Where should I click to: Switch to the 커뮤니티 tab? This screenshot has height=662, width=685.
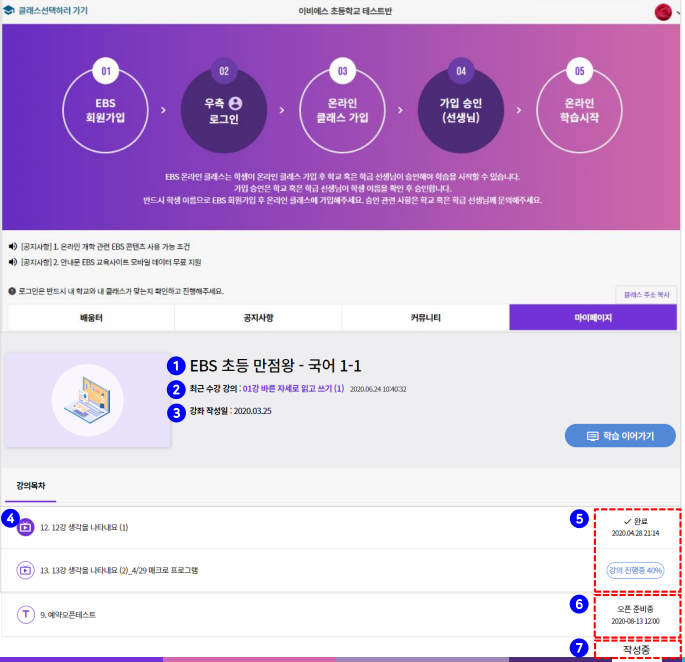tap(426, 318)
